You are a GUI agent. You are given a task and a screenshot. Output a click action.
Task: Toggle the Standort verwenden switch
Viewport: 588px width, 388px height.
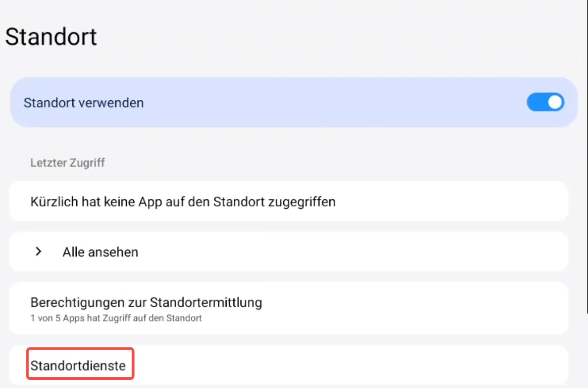click(545, 102)
